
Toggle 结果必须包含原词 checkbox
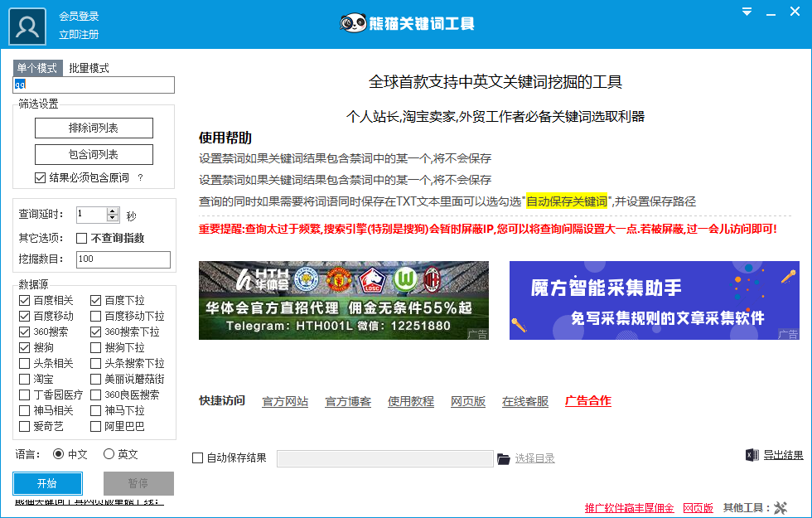click(40, 177)
